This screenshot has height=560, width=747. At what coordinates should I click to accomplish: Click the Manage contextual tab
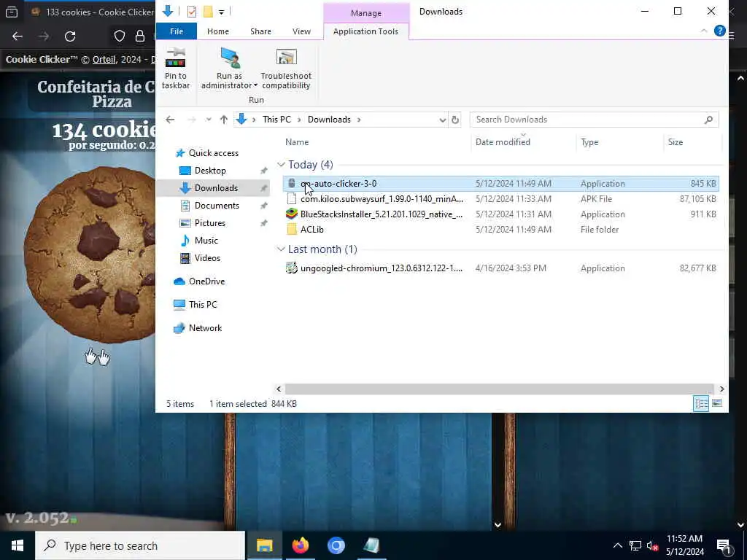[x=366, y=13]
